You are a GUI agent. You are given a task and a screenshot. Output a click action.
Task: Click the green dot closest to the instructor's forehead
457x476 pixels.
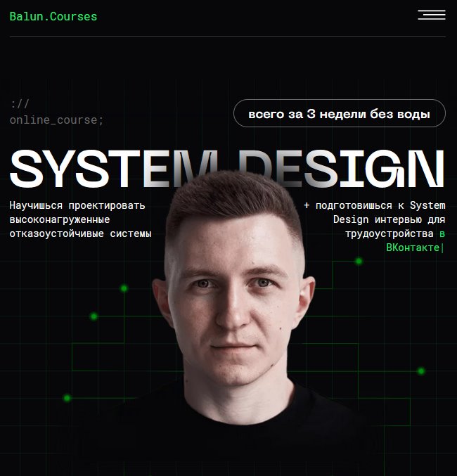pos(124,288)
